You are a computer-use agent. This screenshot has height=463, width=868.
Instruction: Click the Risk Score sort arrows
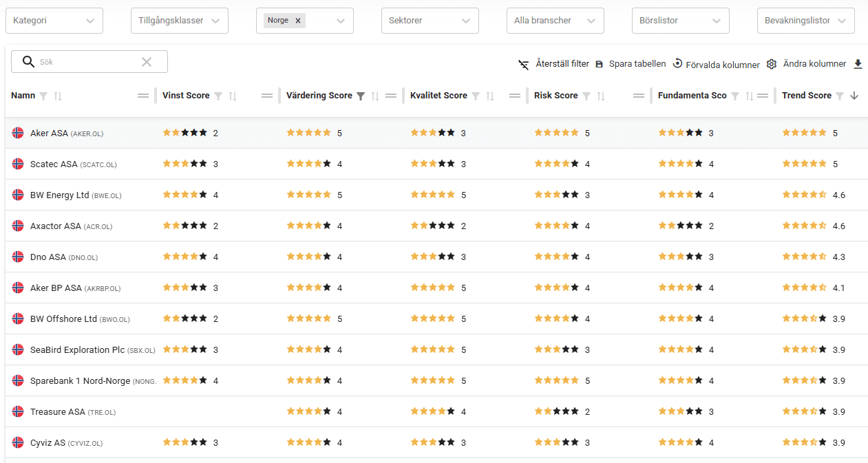(601, 96)
